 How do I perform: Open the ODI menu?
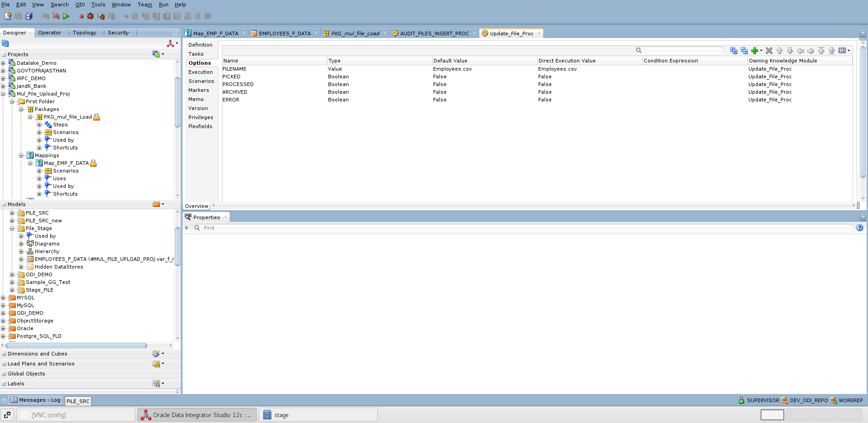coord(80,5)
